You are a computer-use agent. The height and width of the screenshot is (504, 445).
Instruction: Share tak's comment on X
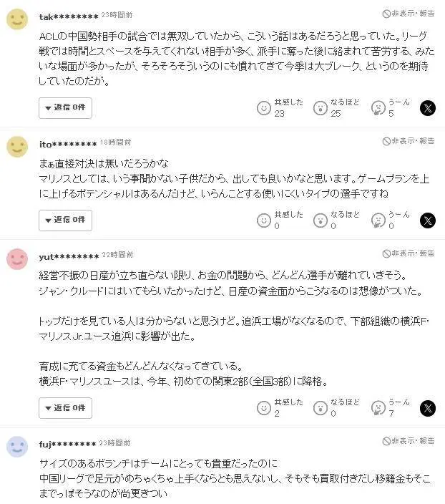(x=427, y=107)
